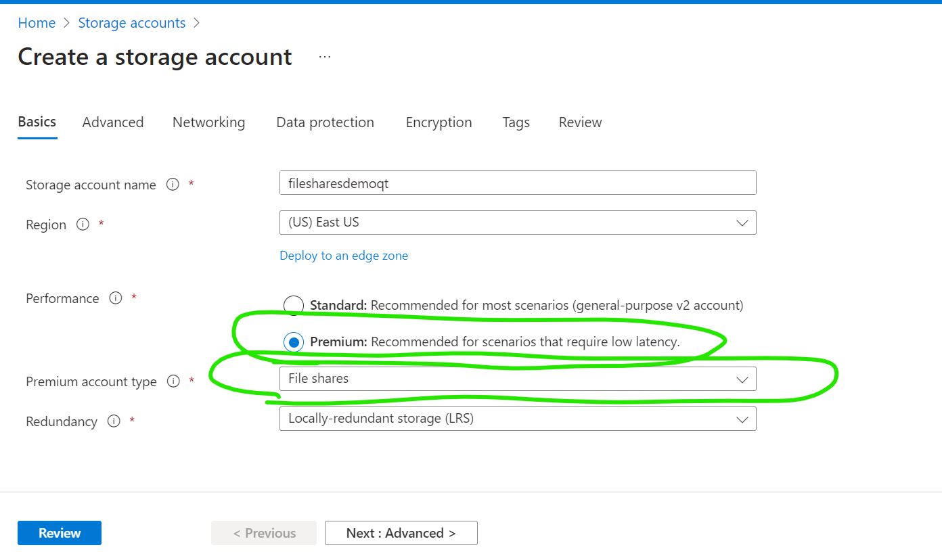Select the Premium performance radio button

[x=293, y=342]
